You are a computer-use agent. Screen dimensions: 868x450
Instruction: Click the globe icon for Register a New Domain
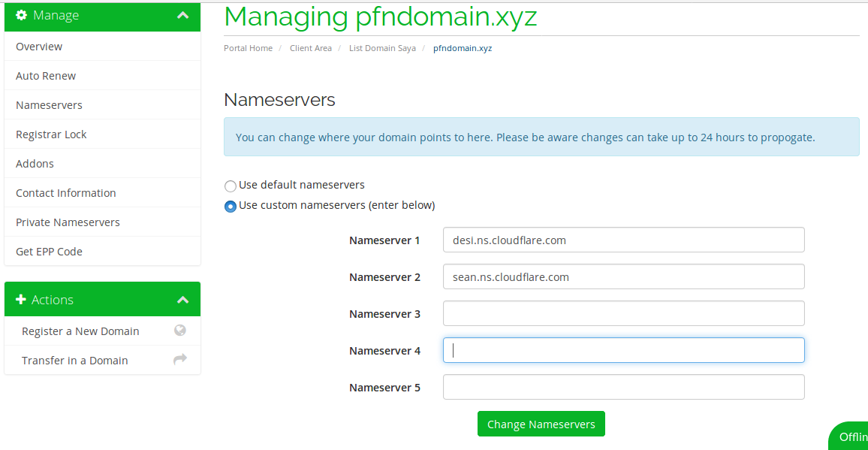(180, 331)
